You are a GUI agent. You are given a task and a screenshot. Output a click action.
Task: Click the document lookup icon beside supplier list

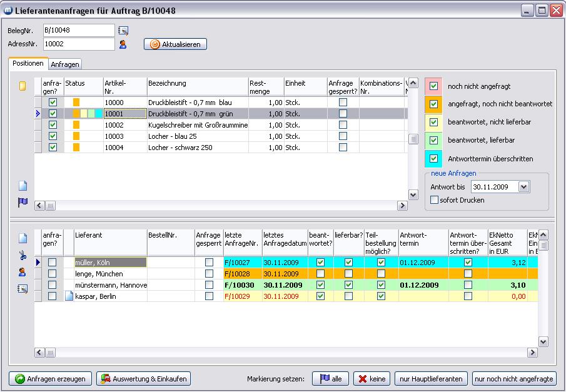(23, 288)
